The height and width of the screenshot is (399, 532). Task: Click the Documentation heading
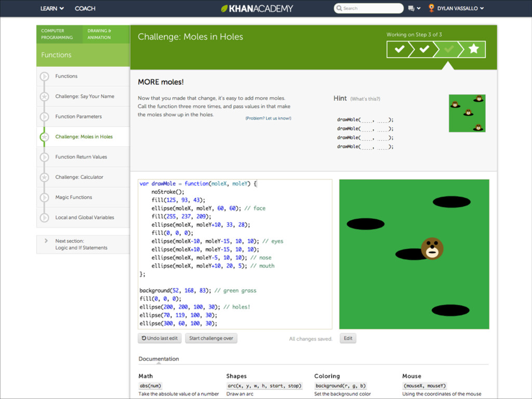pos(159,358)
